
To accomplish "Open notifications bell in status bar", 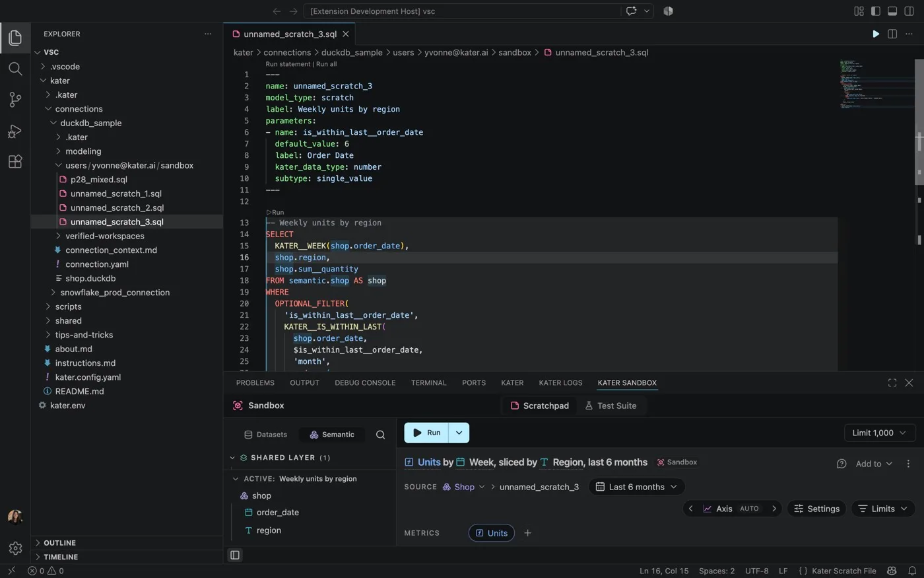I will pyautogui.click(x=912, y=571).
